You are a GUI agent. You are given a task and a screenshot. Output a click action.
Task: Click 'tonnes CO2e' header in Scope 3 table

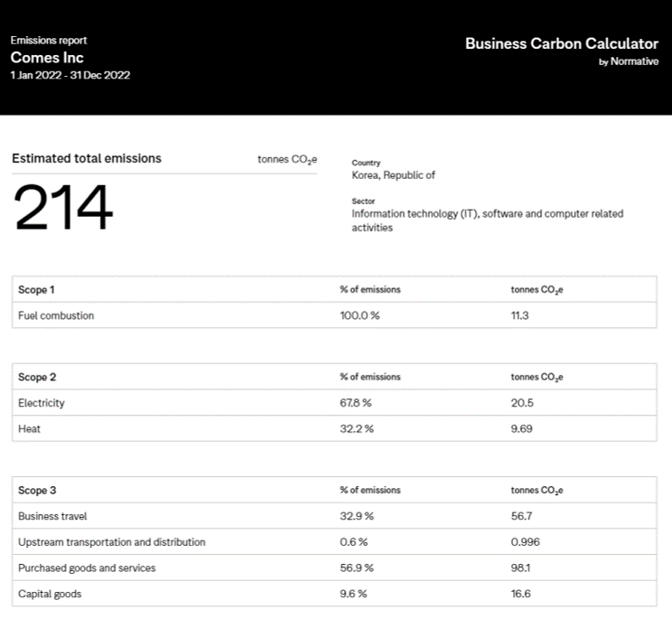click(537, 491)
